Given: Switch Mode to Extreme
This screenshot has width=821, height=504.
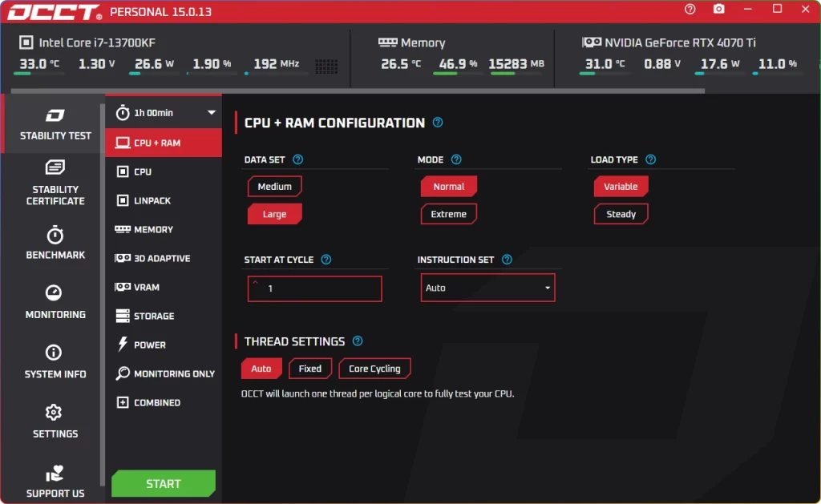Looking at the screenshot, I should tap(448, 214).
